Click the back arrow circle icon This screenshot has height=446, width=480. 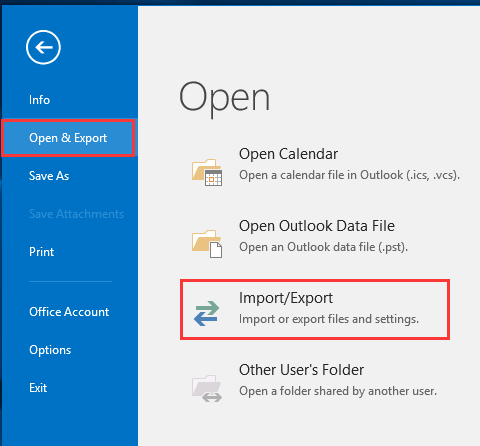click(x=43, y=47)
